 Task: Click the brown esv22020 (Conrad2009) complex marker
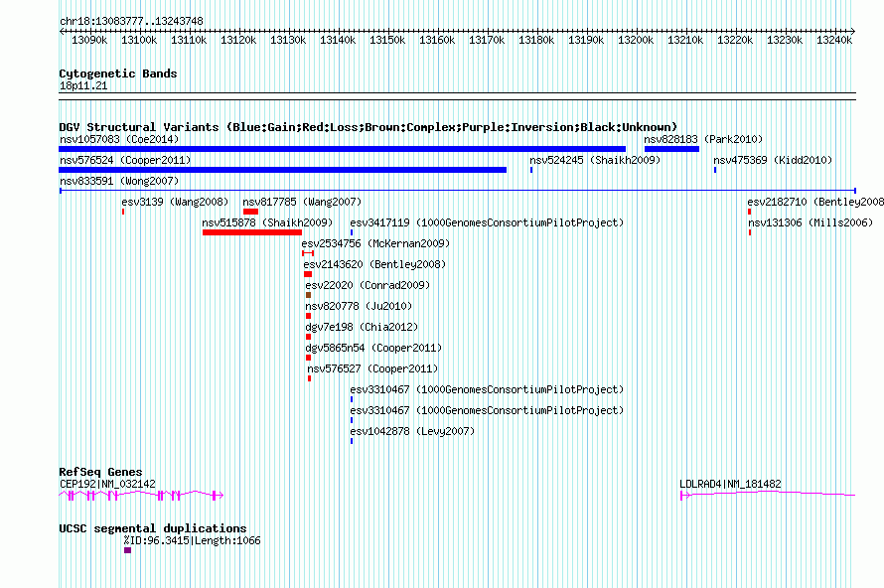pos(308,295)
